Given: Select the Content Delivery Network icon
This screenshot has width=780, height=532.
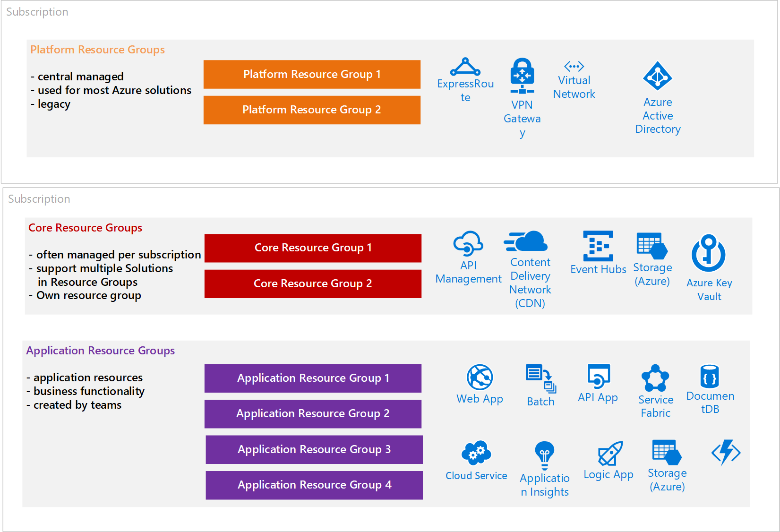Looking at the screenshot, I should (526, 242).
